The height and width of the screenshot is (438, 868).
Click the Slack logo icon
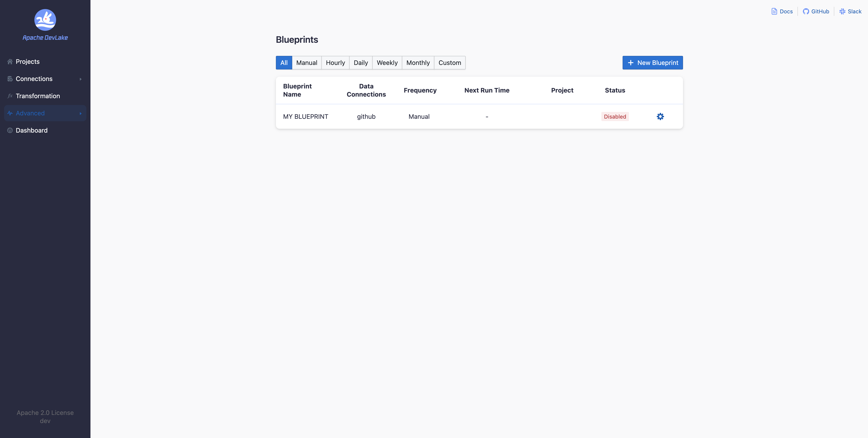[x=842, y=12]
